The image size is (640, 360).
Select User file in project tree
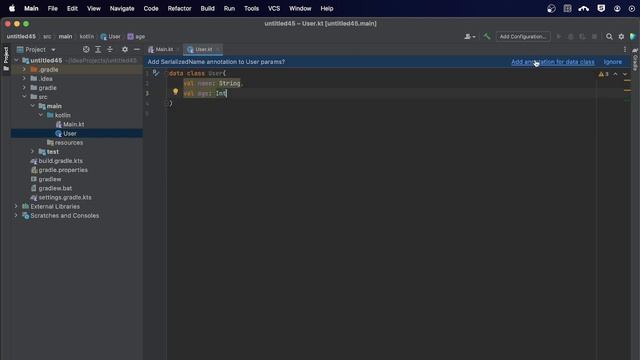point(77,133)
